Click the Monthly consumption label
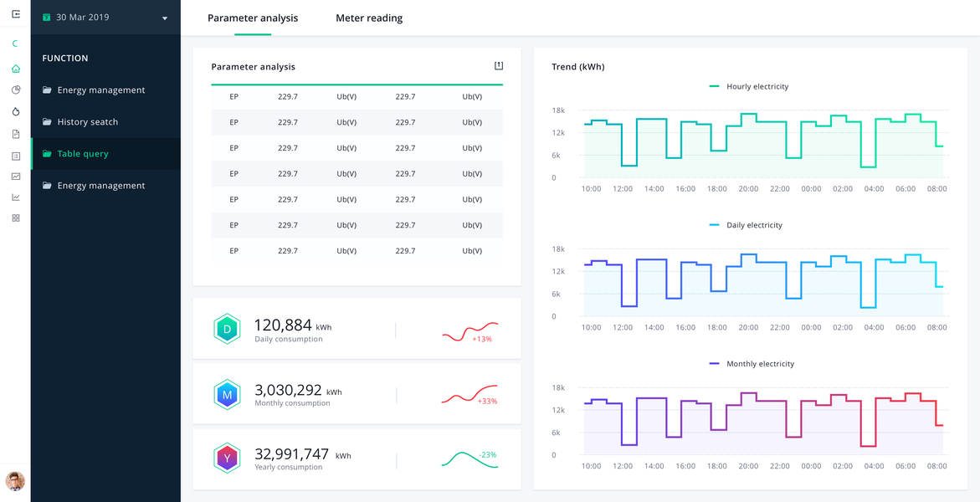Screen dimensions: 980x502 292,403
